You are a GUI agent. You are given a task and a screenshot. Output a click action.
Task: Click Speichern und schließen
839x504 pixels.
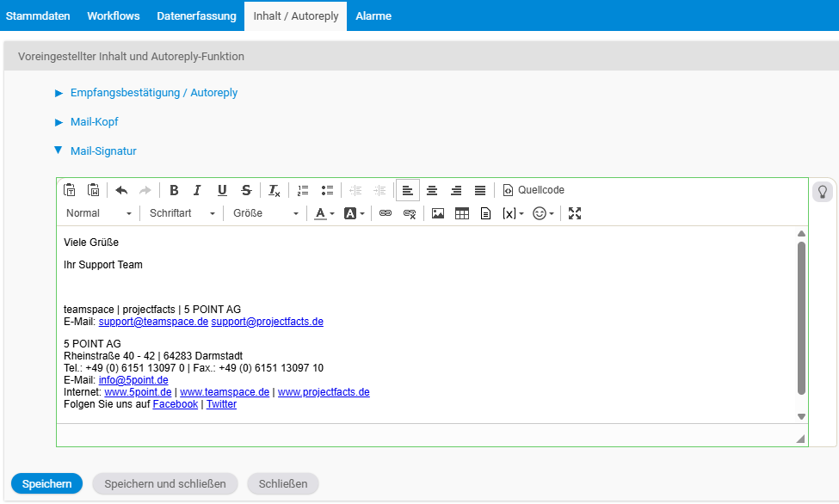click(x=165, y=483)
